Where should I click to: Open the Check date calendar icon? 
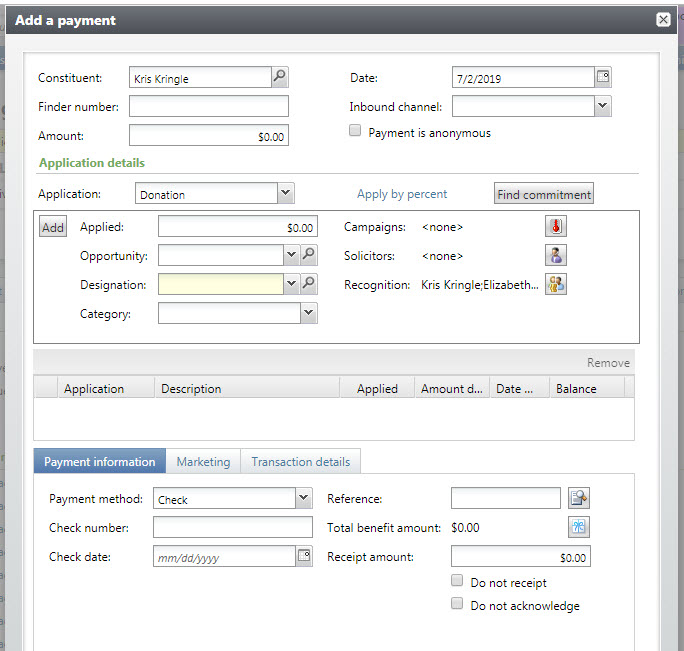click(x=304, y=557)
